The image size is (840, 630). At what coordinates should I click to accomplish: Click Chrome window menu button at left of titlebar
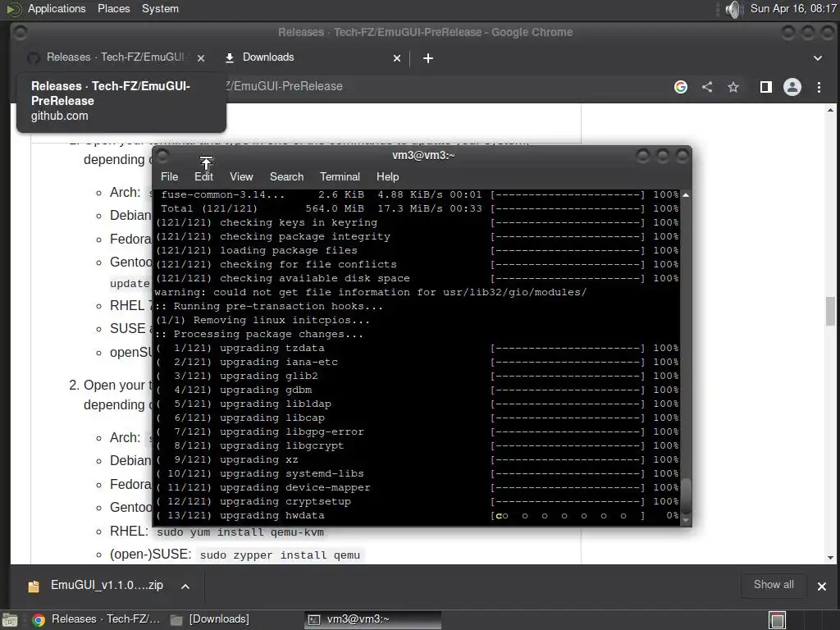point(20,33)
